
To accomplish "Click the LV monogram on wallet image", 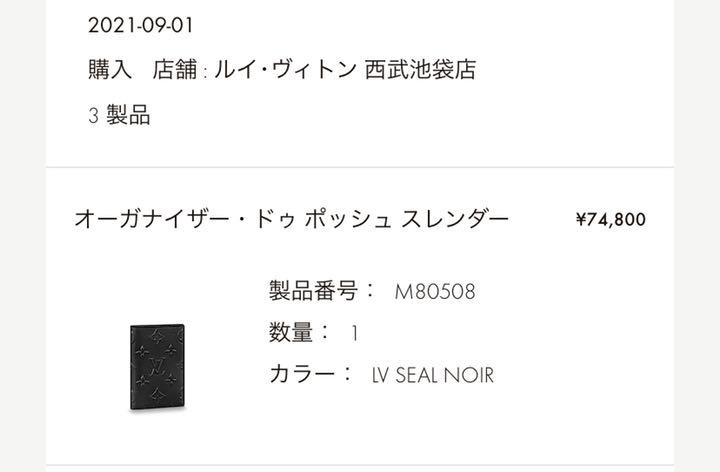I will (x=158, y=364).
